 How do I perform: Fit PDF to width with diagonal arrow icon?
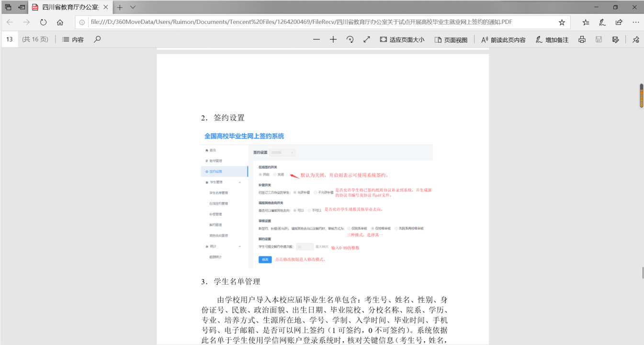click(367, 39)
